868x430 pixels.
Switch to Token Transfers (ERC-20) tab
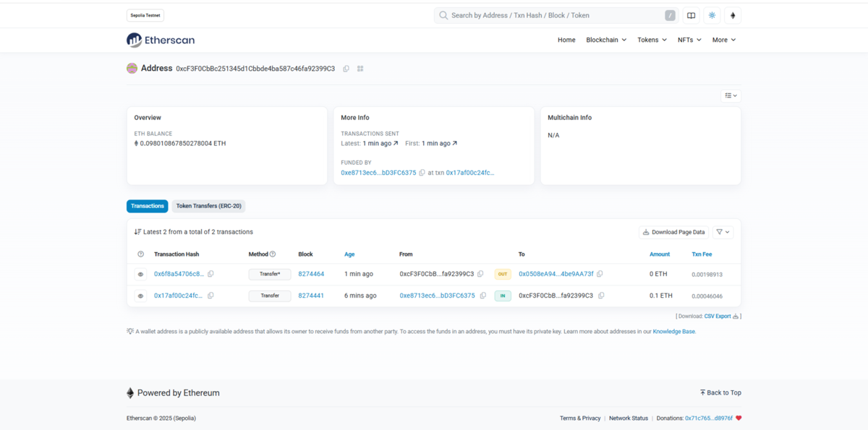point(209,206)
